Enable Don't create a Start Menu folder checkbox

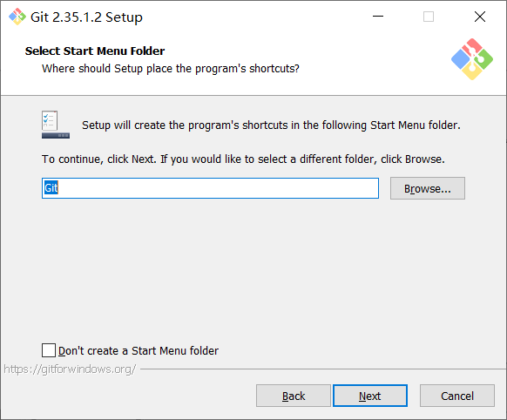(x=49, y=350)
